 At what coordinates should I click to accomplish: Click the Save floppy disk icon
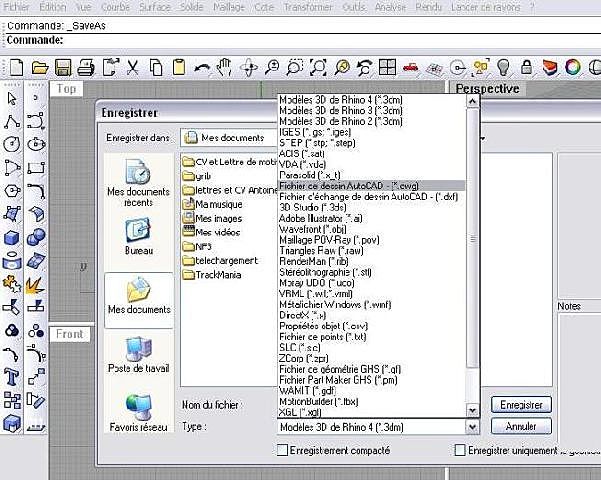pos(63,67)
